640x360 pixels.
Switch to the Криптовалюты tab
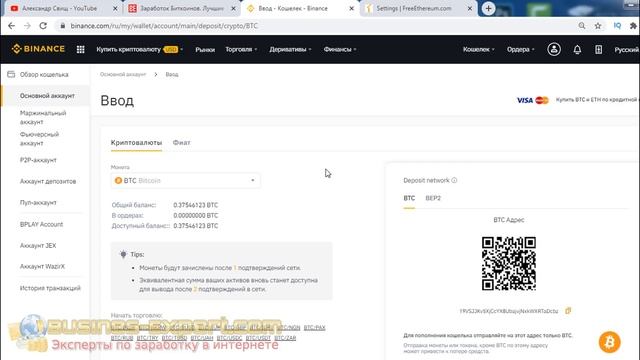click(x=136, y=142)
